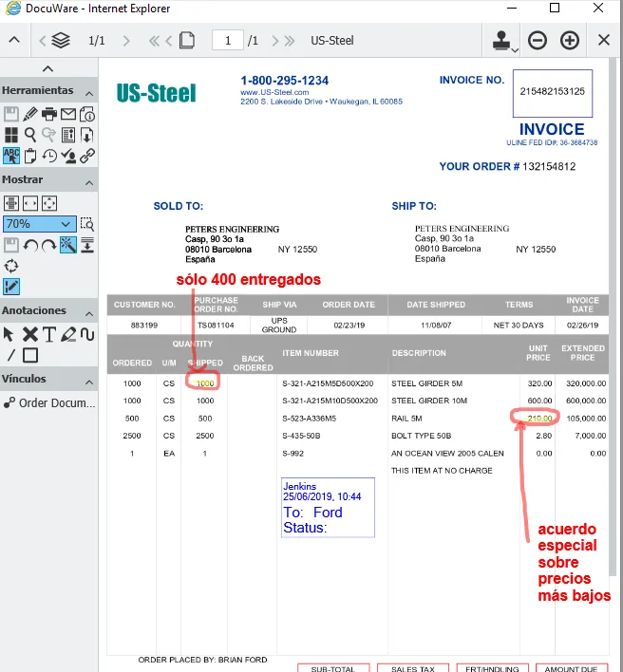Send the document by email envelope icon

tap(68, 114)
